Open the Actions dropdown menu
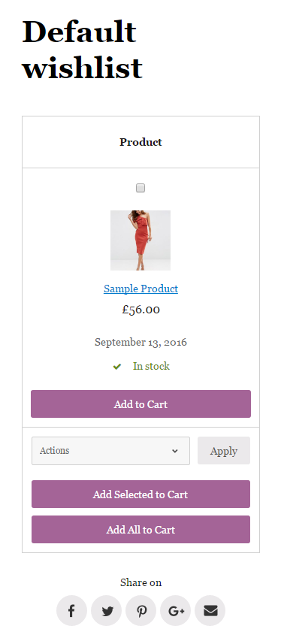 tap(111, 451)
